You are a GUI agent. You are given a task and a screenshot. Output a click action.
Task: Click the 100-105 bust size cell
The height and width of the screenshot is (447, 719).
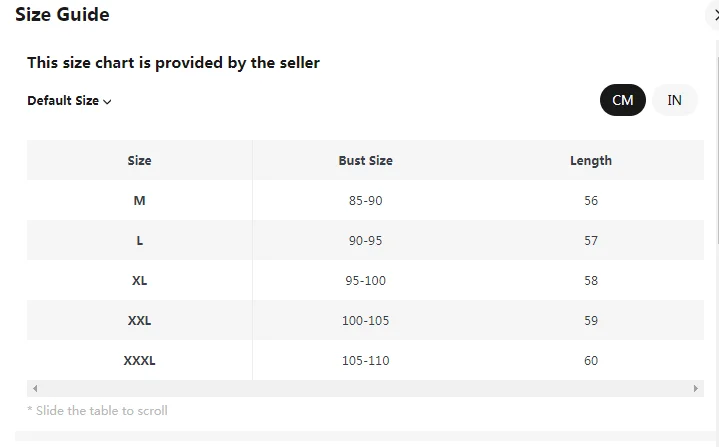coord(365,321)
